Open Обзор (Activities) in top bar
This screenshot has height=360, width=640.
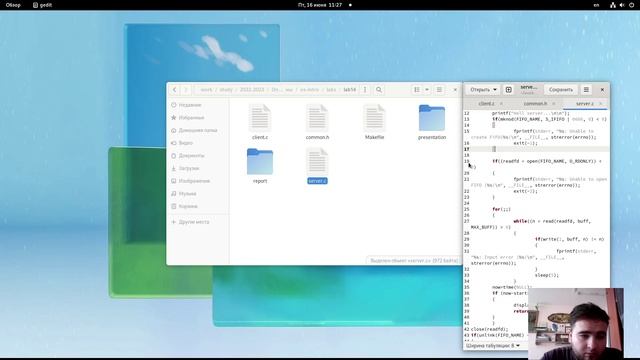(x=13, y=5)
